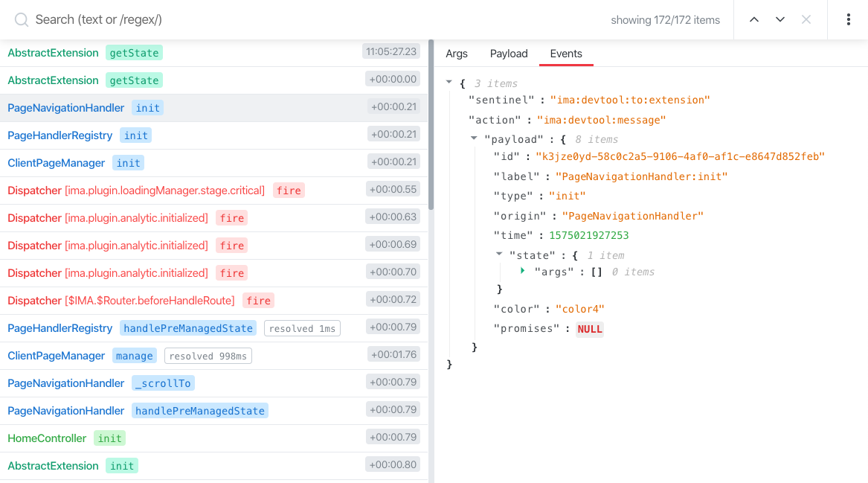The height and width of the screenshot is (483, 868).
Task: Open the three-dot options menu
Action: click(x=848, y=20)
